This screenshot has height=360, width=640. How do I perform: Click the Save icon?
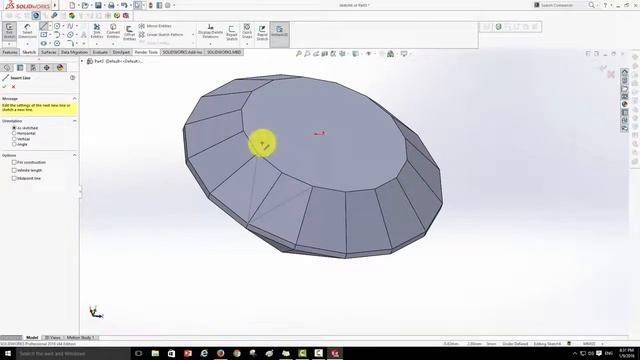98,5
